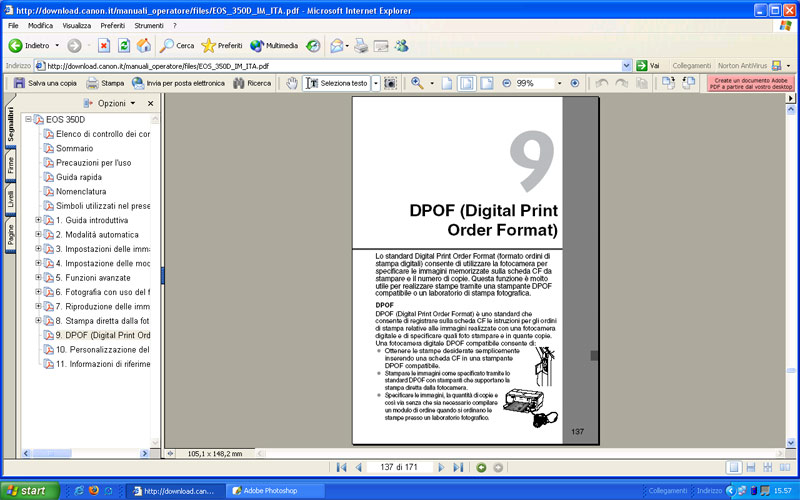This screenshot has width=800, height=500.
Task: Open the Indietro history dropdown arrow
Action: (57, 46)
